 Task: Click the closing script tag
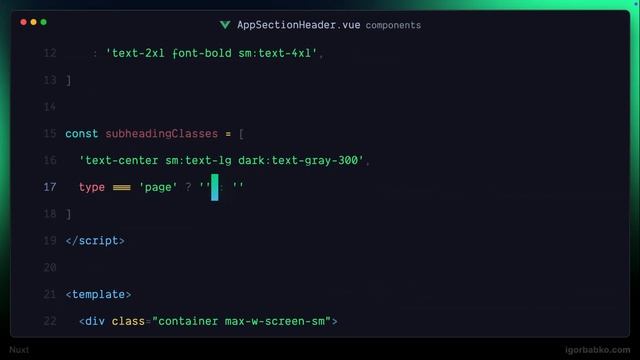(95, 240)
